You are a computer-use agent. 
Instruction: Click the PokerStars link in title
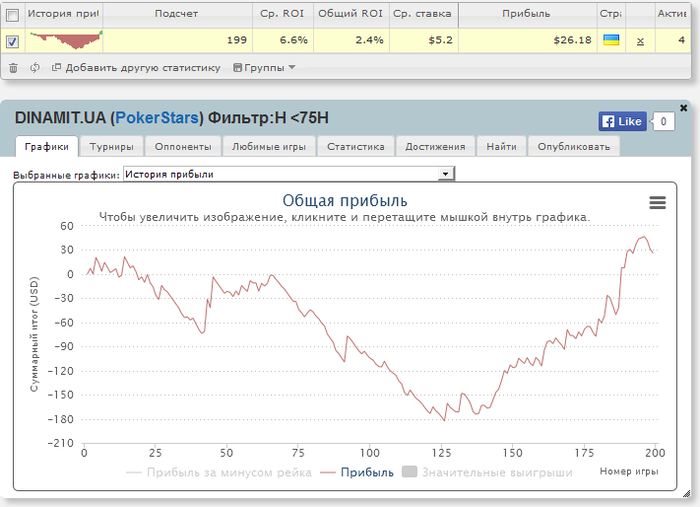click(157, 118)
